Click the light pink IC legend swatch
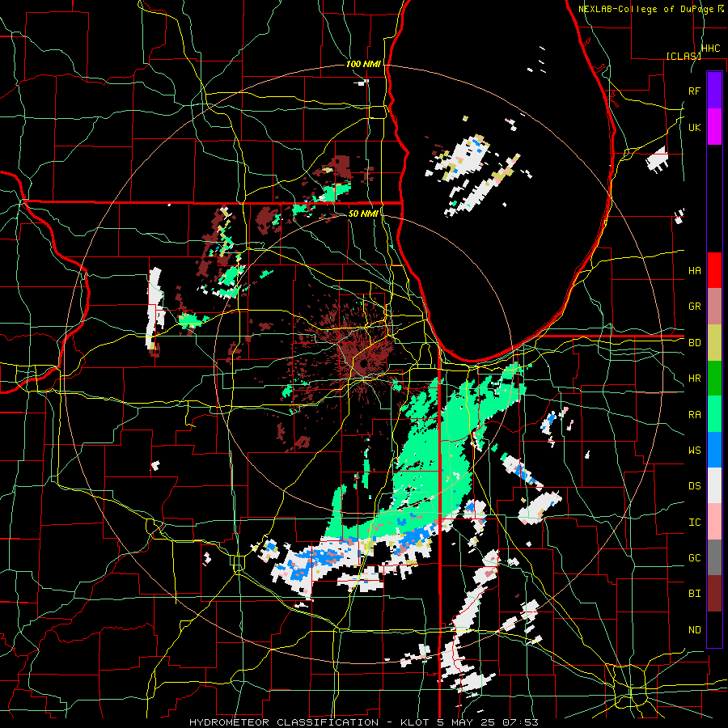Screen dimensions: 728x728 [x=714, y=522]
